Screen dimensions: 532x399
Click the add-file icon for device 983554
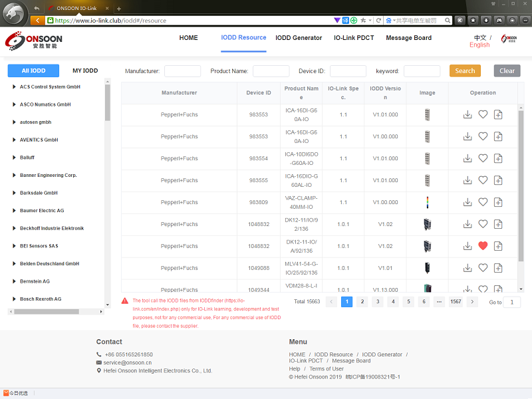(x=498, y=158)
